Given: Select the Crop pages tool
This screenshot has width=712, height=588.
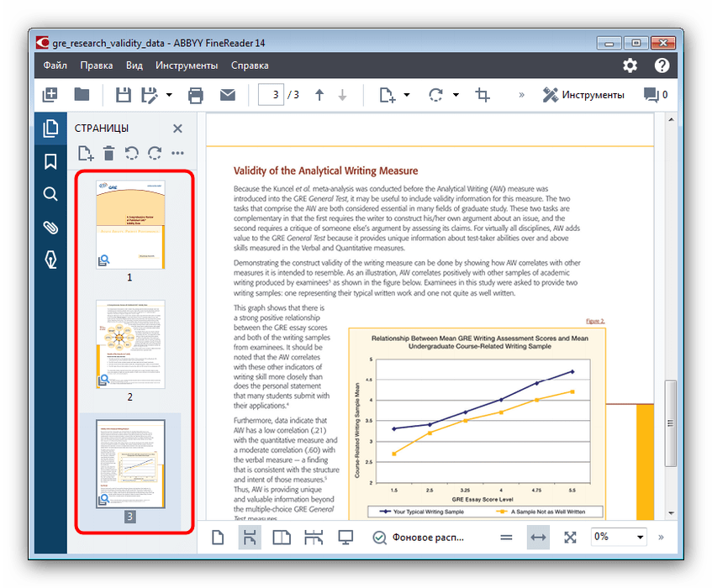Looking at the screenshot, I should 483,95.
